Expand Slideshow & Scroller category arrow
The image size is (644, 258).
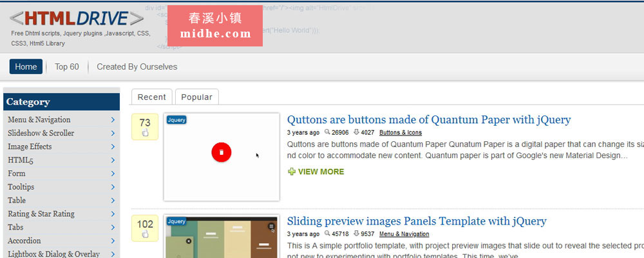(x=113, y=134)
